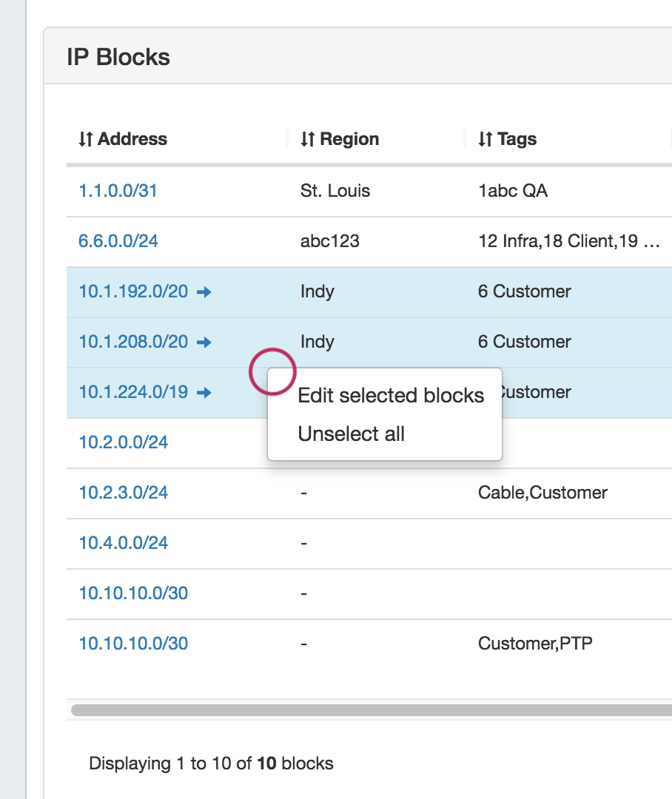Click the St. Louis region cell
The height and width of the screenshot is (799, 672).
[x=335, y=191]
